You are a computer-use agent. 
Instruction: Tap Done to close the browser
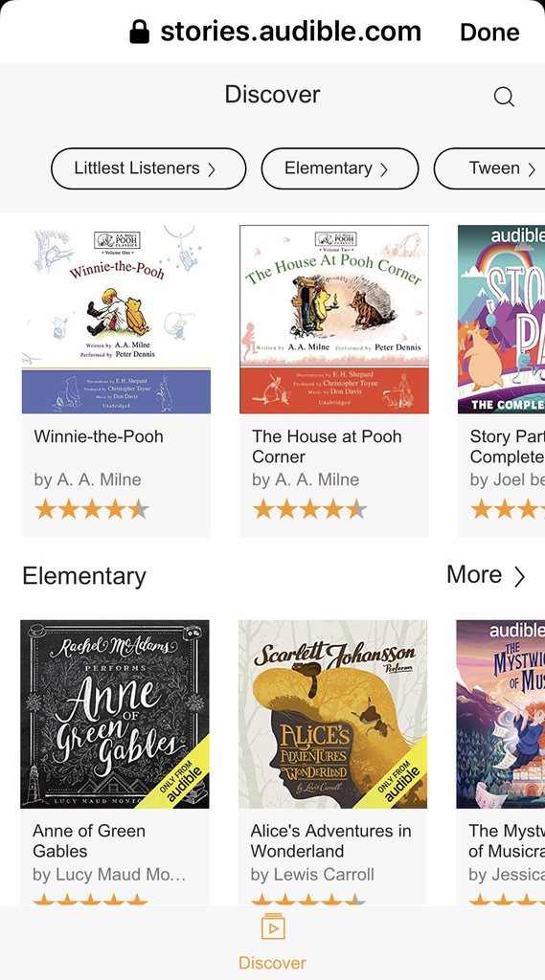[489, 32]
